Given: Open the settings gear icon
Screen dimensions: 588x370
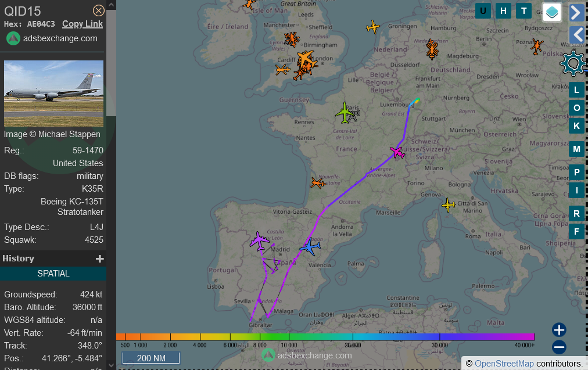Looking at the screenshot, I should (x=573, y=63).
